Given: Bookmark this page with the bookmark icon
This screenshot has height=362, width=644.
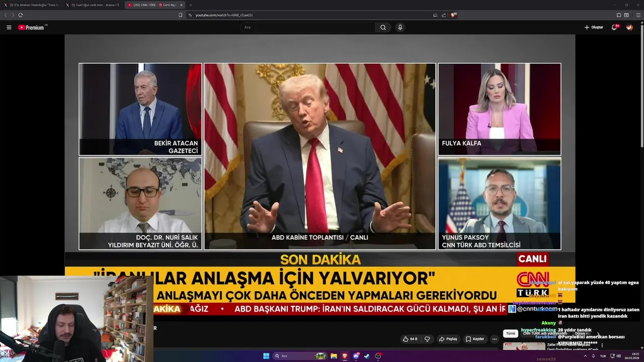Looking at the screenshot, I should coord(180,15).
